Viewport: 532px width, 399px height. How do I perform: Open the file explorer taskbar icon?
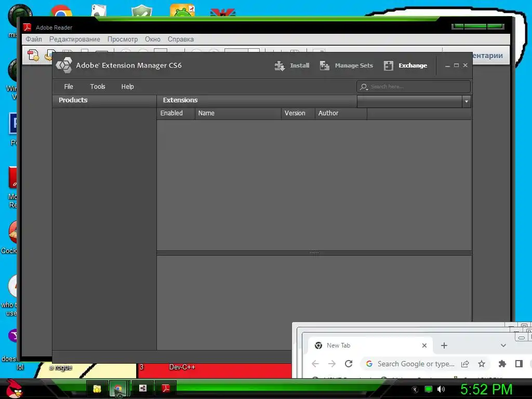tap(97, 389)
